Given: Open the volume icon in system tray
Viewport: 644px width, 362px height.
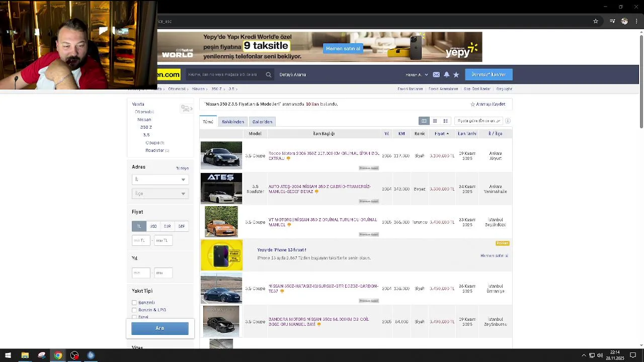Looking at the screenshot, I should 600,355.
